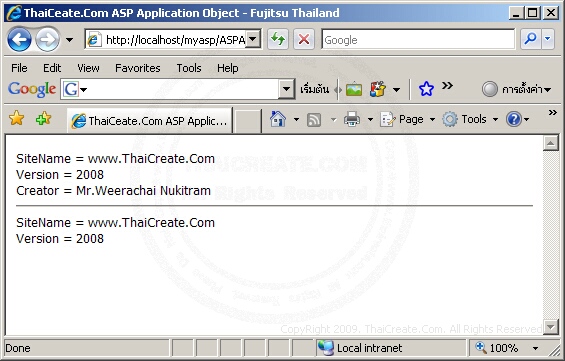Refresh the page with green arrows icon
The height and width of the screenshot is (361, 565).
[x=278, y=39]
